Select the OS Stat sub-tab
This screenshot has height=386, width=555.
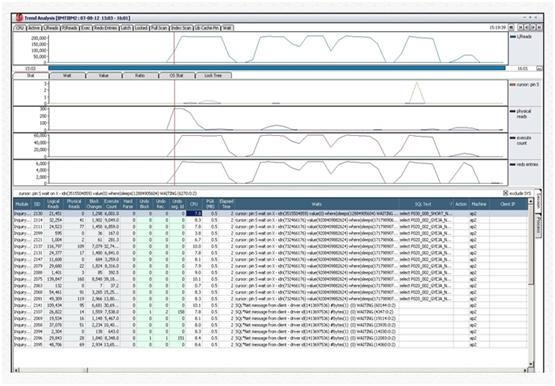(177, 75)
